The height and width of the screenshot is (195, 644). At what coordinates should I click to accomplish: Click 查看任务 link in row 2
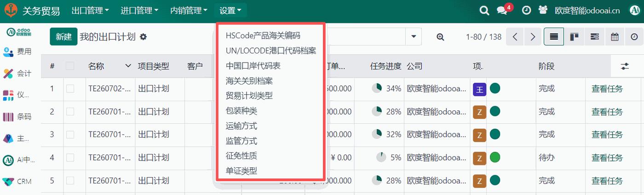click(607, 112)
